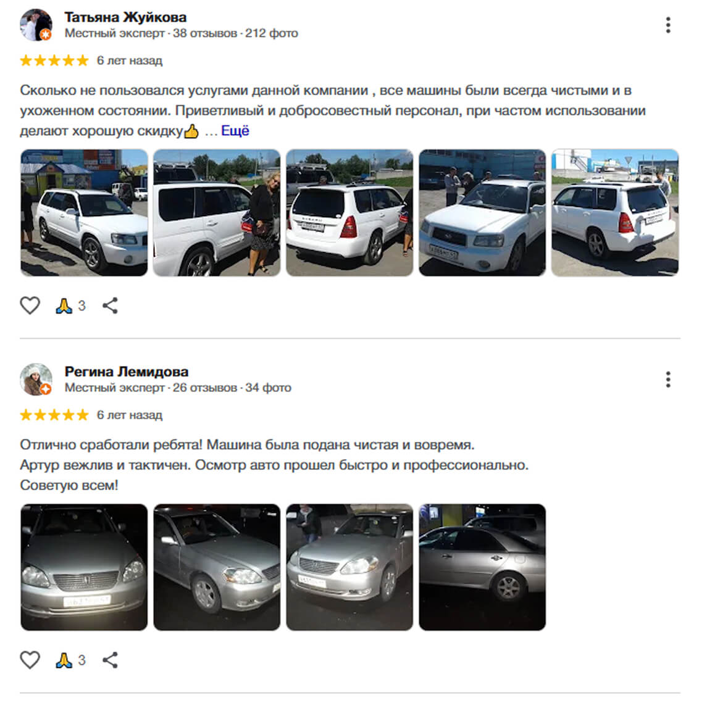
Task: Like Татьяна Жуйкова's review with heart icon
Action: point(30,306)
